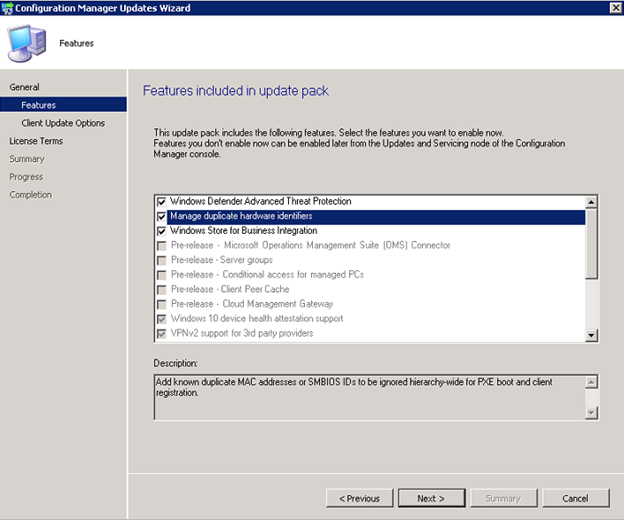This screenshot has height=520, width=624.
Task: Select 'Pre-release - Client Peer Cache' row text
Action: pyautogui.click(x=230, y=289)
